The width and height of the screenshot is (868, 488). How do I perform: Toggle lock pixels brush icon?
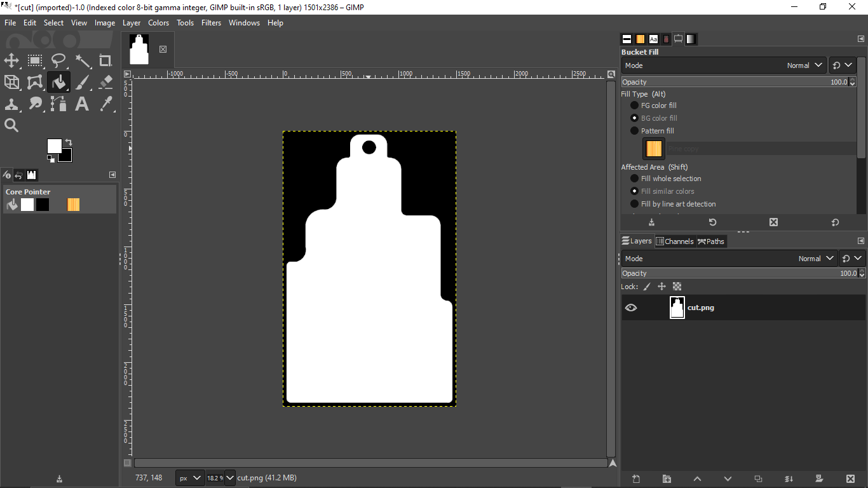647,287
